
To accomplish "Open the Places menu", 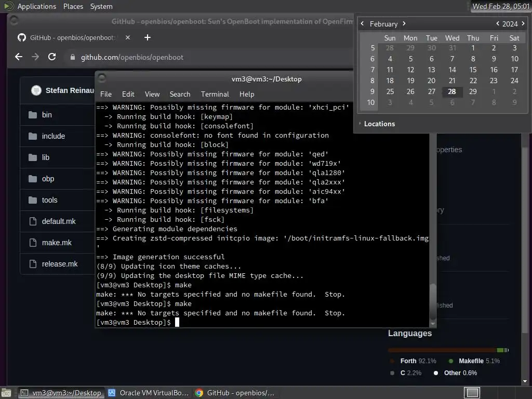I will 73,6.
